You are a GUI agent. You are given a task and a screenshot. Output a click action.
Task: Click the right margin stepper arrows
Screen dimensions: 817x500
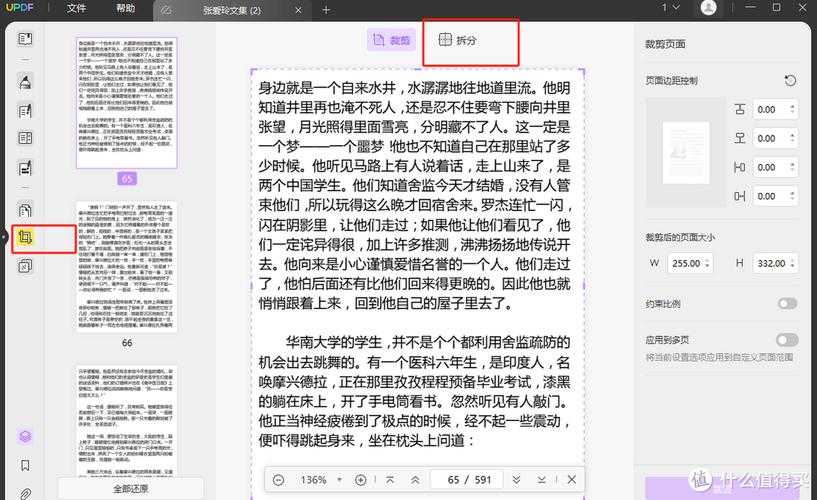(793, 196)
